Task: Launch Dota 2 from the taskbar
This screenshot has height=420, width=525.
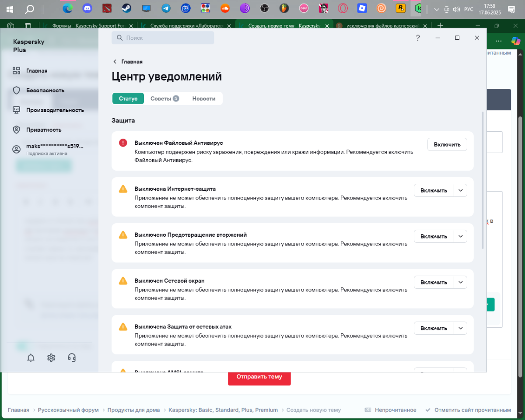Action: tap(107, 8)
